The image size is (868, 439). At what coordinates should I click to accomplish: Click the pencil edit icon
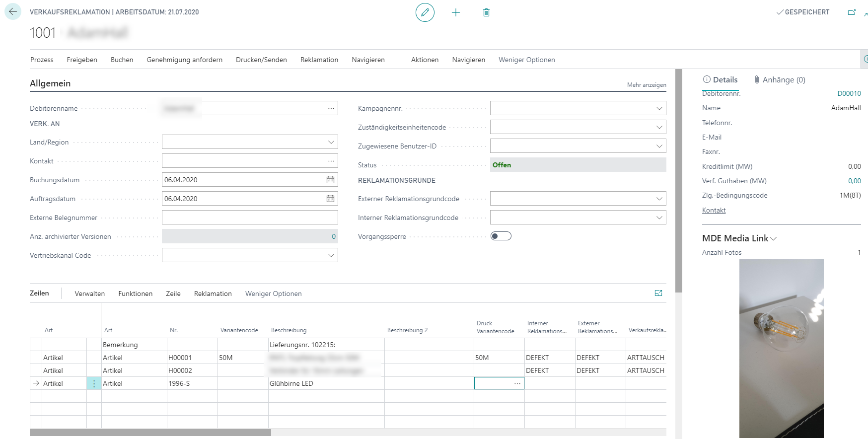425,12
